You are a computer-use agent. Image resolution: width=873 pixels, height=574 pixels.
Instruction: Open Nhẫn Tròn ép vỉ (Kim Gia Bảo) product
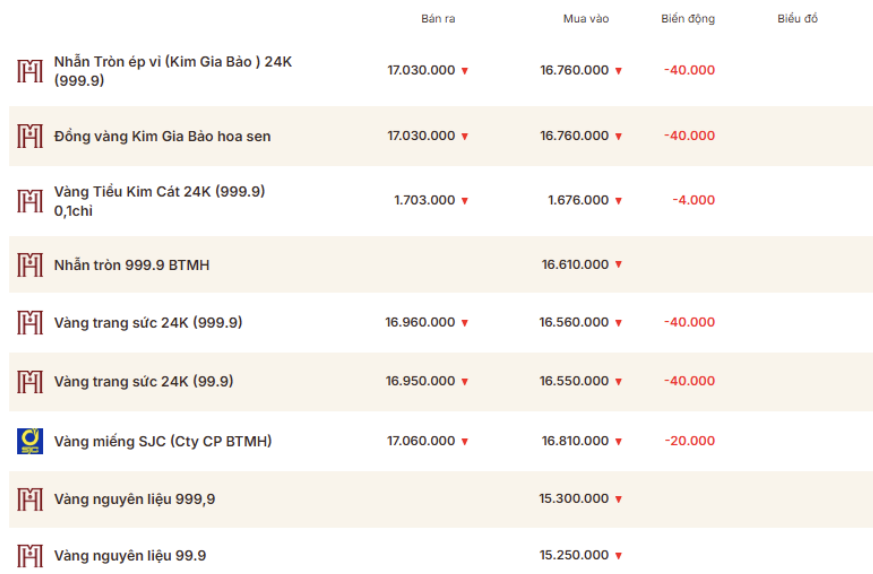[173, 71]
